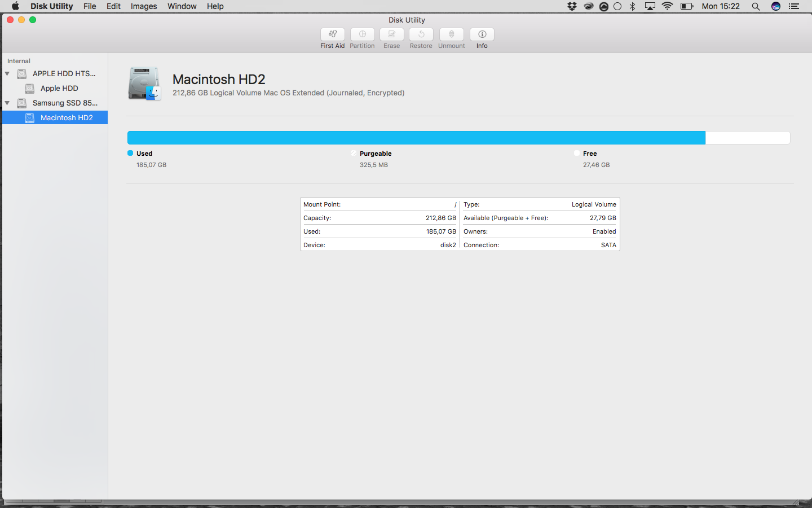Select Macintosh HD2 in the sidebar
The height and width of the screenshot is (508, 812).
66,117
